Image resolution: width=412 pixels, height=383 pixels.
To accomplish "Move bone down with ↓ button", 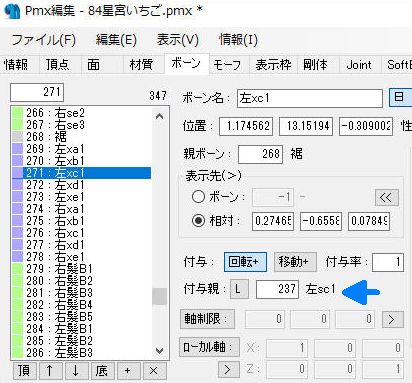I will (x=76, y=371).
